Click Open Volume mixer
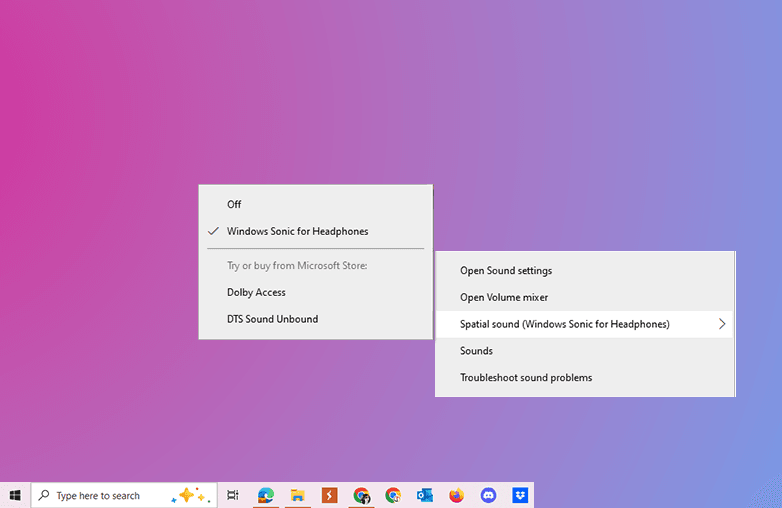Image resolution: width=782 pixels, height=508 pixels. (585, 298)
